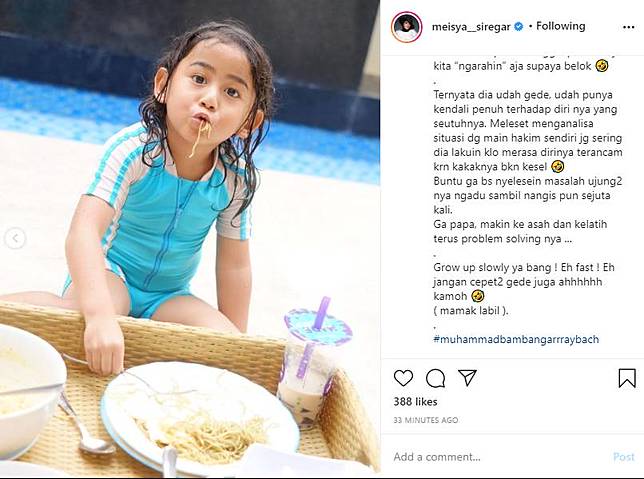This screenshot has height=479, width=644.
Task: Share post via paper plane icon
Action: coord(467,378)
